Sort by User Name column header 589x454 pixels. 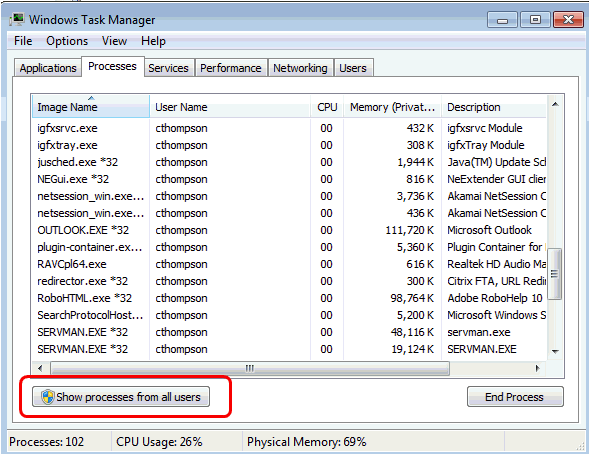230,107
